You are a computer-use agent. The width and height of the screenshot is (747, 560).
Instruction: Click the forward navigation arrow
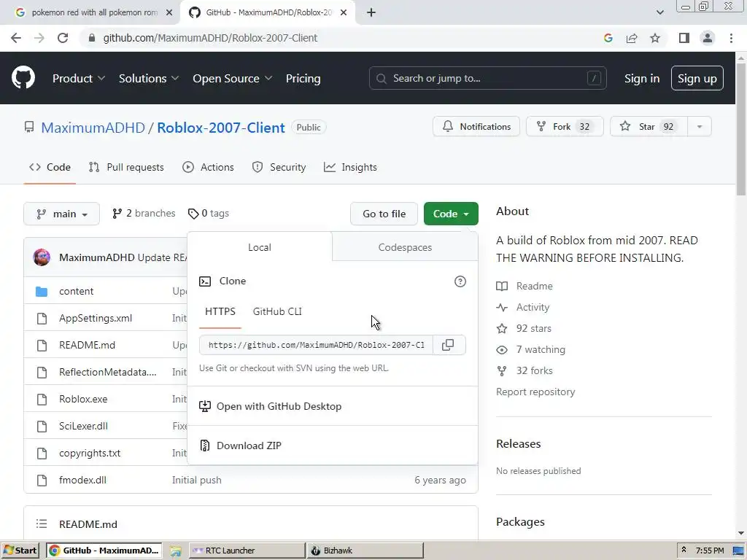39,38
